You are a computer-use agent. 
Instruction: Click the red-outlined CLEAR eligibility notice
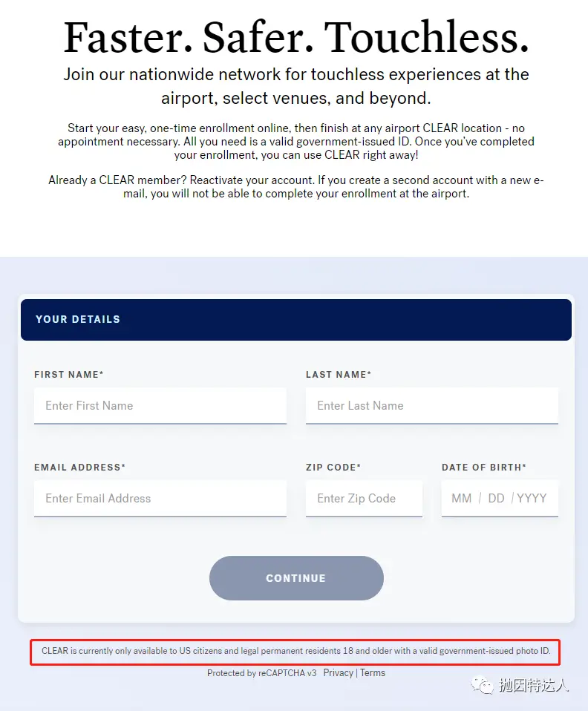[x=295, y=652]
